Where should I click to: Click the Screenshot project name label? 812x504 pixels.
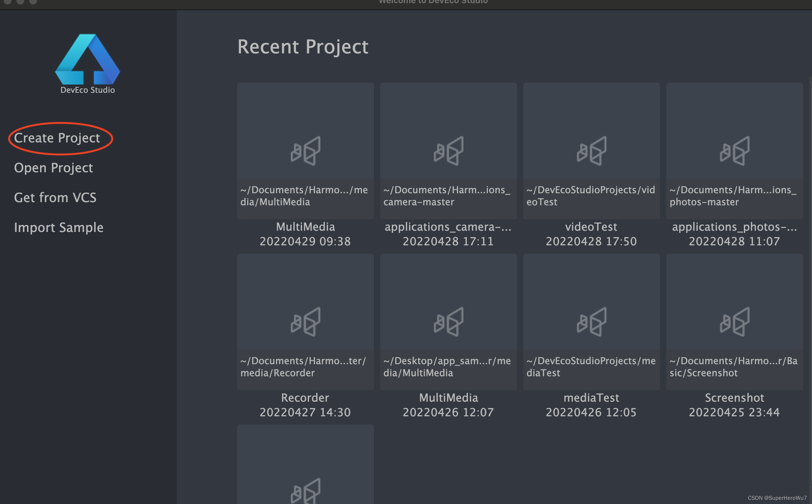click(x=734, y=398)
